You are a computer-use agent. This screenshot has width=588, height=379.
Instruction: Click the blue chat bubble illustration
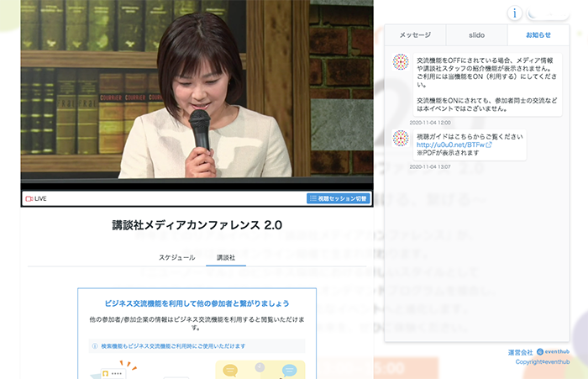pos(289,371)
